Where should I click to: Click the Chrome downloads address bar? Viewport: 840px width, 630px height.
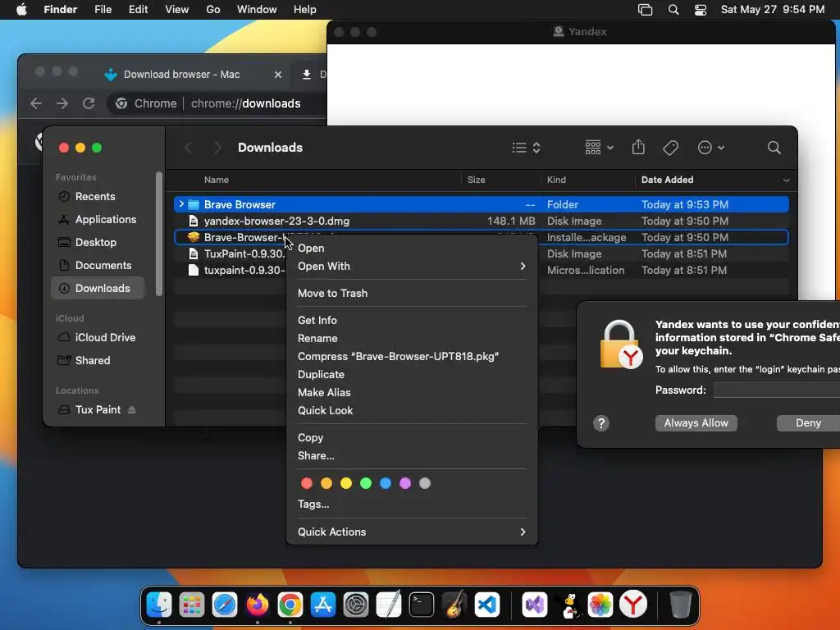pyautogui.click(x=217, y=103)
